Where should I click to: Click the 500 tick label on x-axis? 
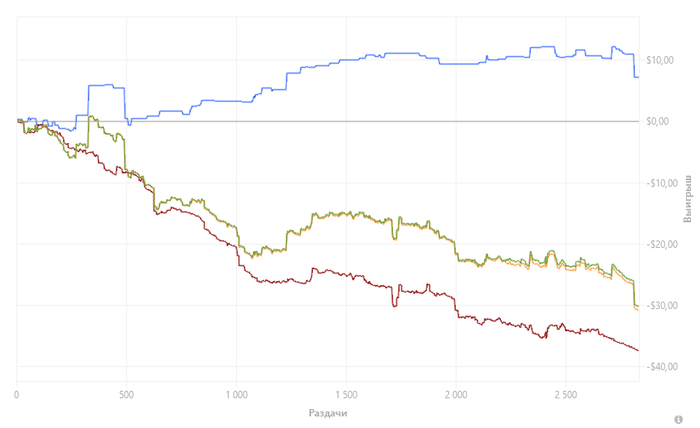tap(125, 394)
